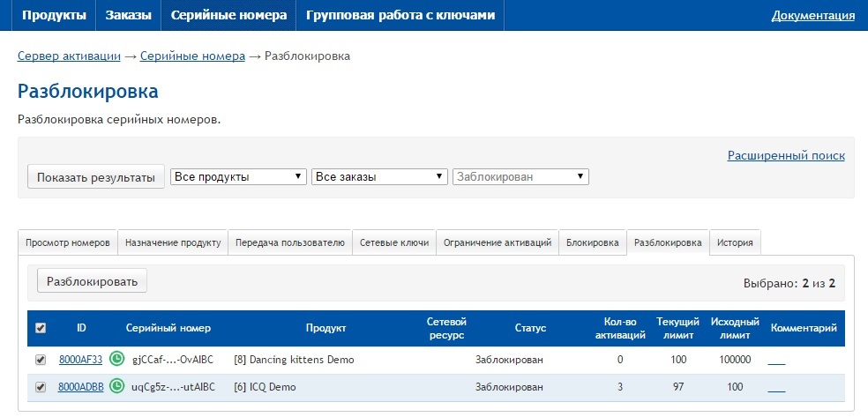Click comment field link for ICQ Demo row

tap(776, 388)
